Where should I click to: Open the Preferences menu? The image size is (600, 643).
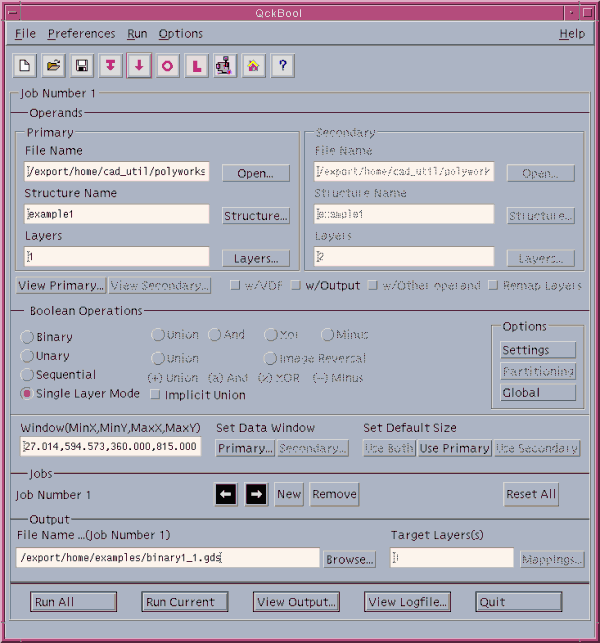[81, 34]
